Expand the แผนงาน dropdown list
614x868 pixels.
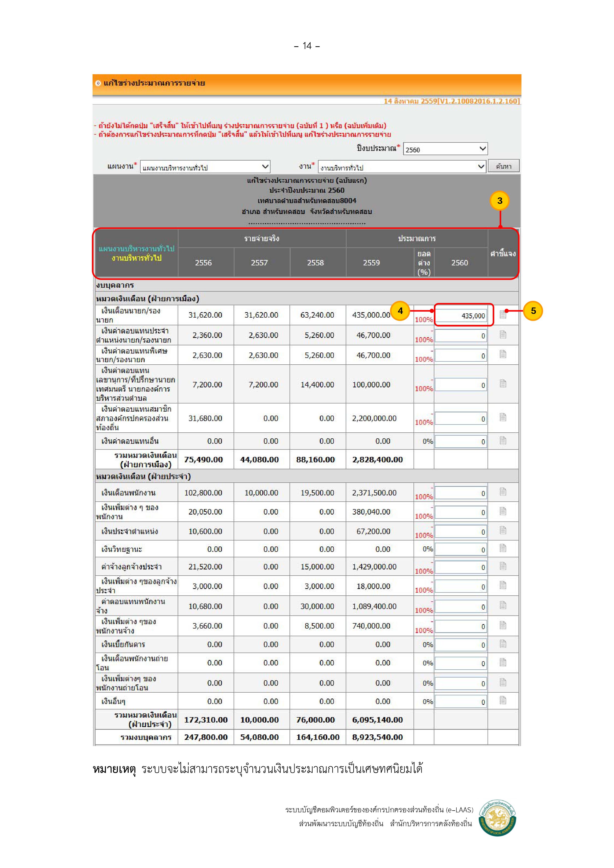pos(205,167)
